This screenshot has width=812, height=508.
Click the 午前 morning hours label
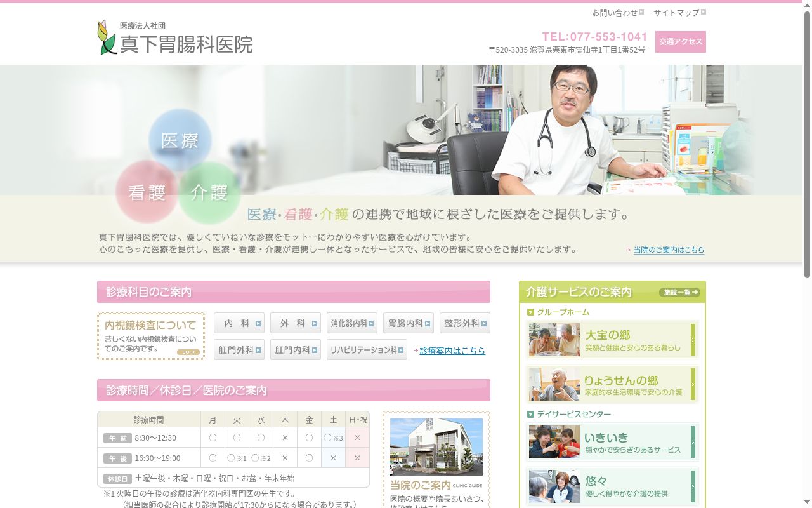tap(117, 438)
